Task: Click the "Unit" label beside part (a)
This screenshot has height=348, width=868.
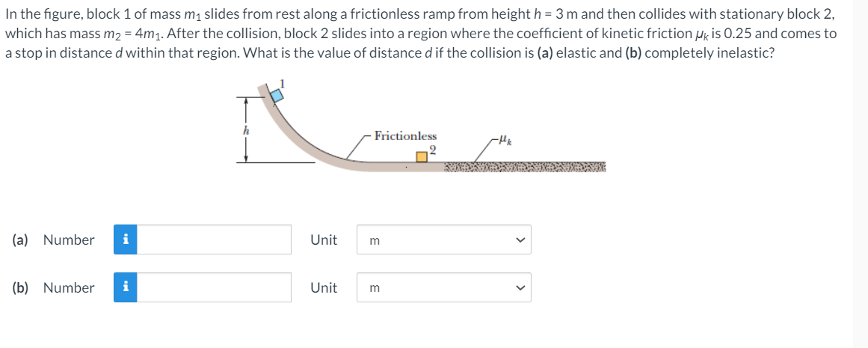Action: tap(324, 240)
